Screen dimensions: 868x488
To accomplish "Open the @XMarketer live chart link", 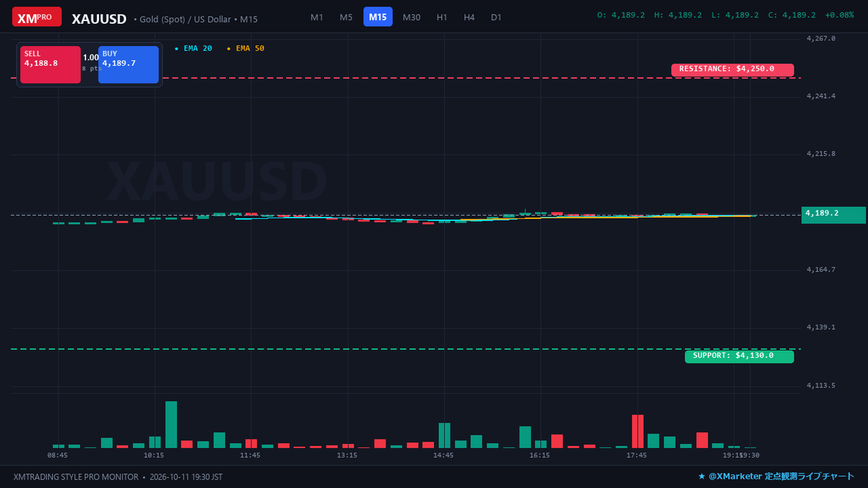I will (776, 477).
